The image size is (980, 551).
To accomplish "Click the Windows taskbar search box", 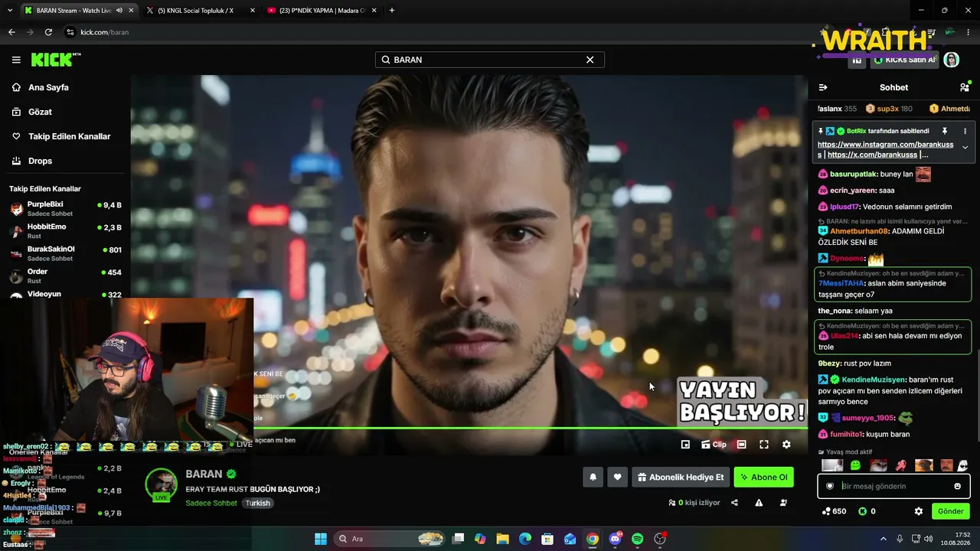I will click(x=390, y=539).
